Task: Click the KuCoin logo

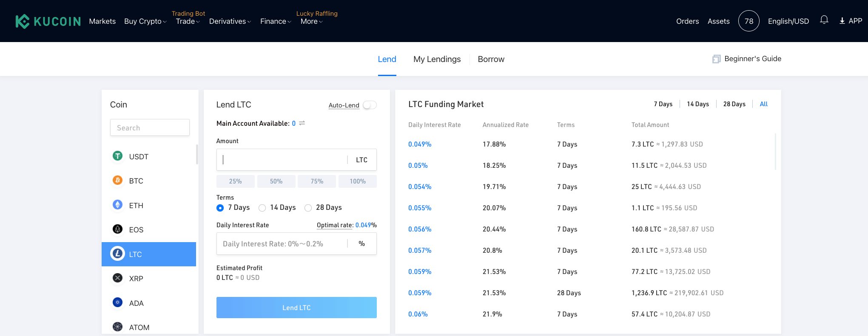Action: pos(48,21)
